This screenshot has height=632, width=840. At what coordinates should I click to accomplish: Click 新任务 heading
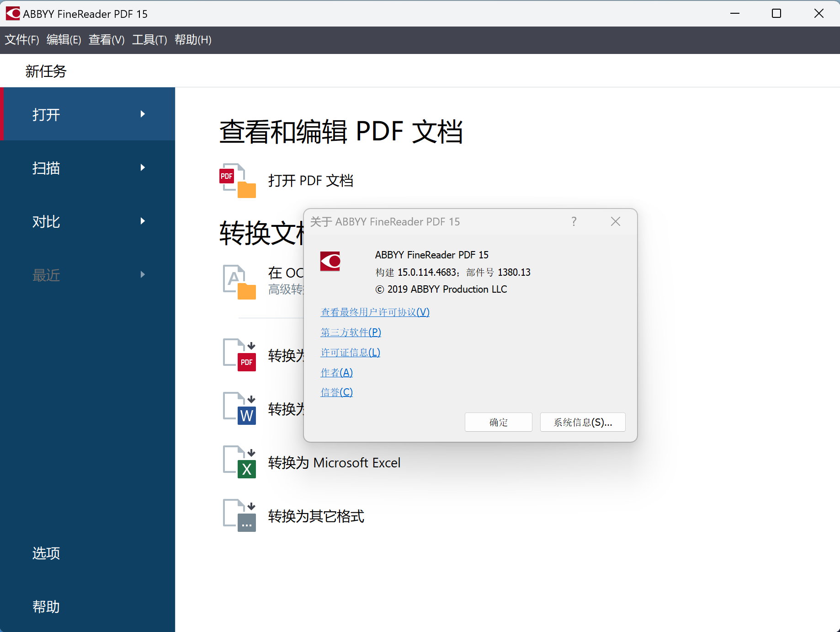[46, 71]
